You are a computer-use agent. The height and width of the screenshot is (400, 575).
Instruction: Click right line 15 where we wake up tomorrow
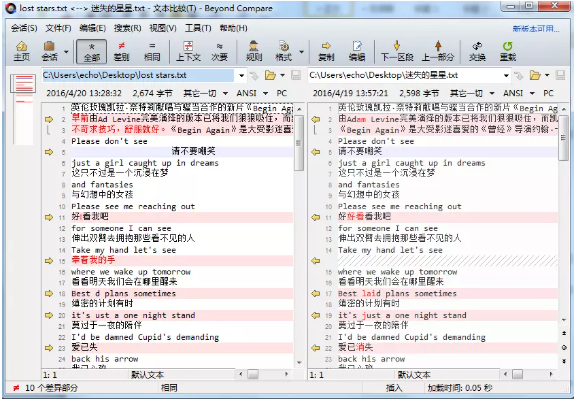click(x=398, y=272)
